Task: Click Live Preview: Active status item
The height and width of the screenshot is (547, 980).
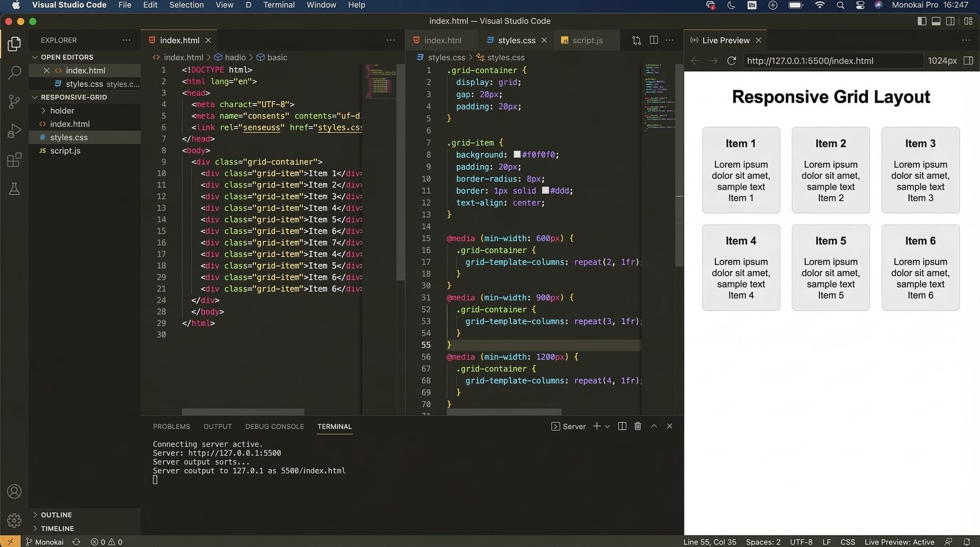Action: pyautogui.click(x=899, y=542)
